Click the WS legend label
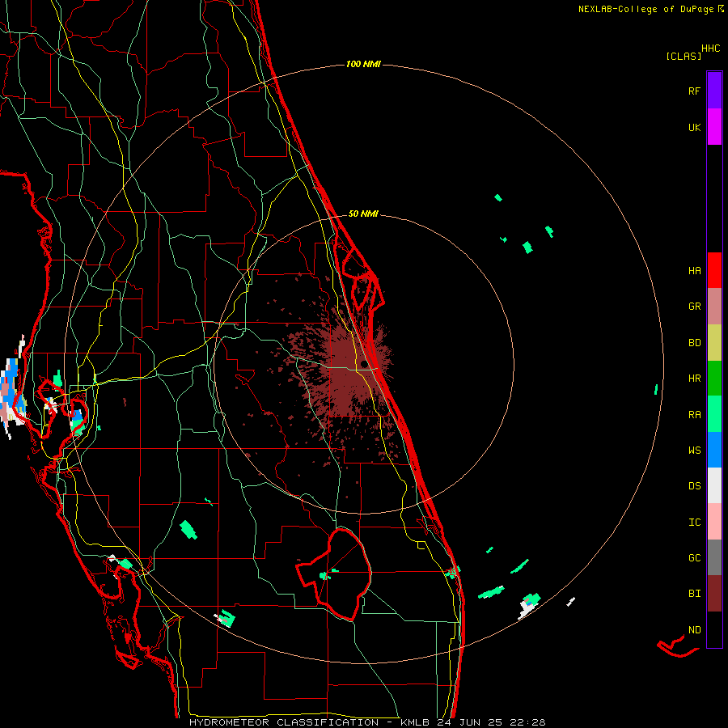 [694, 450]
